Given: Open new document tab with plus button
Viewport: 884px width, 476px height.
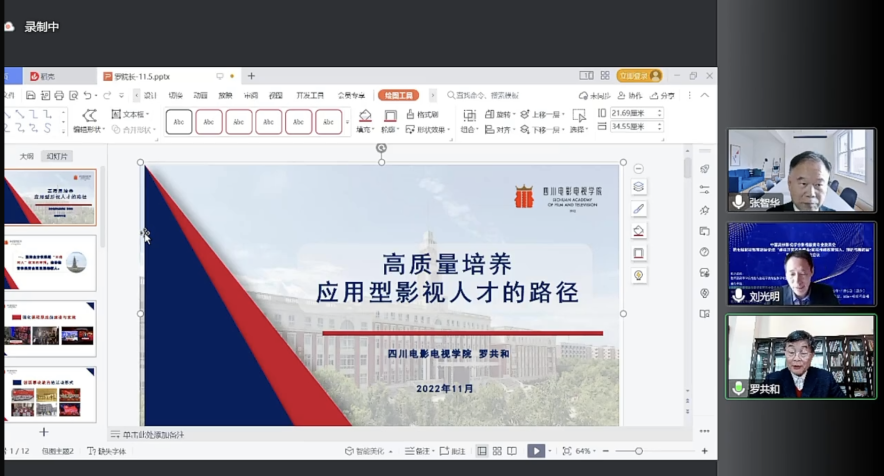Looking at the screenshot, I should coord(251,76).
